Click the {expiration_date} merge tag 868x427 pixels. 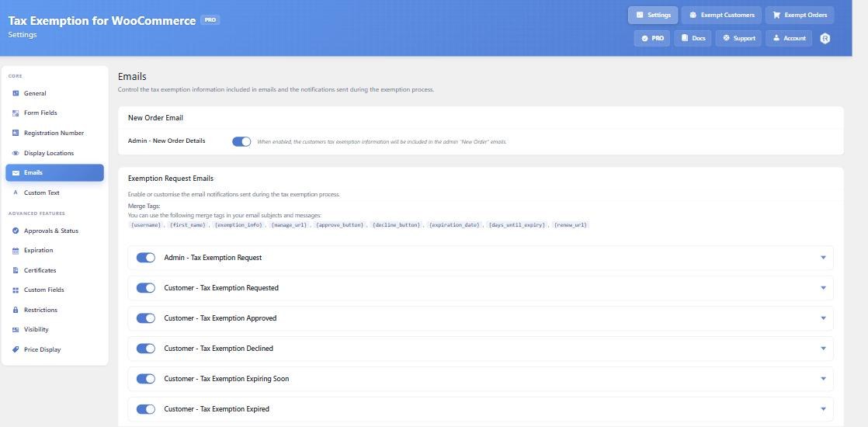coord(454,225)
